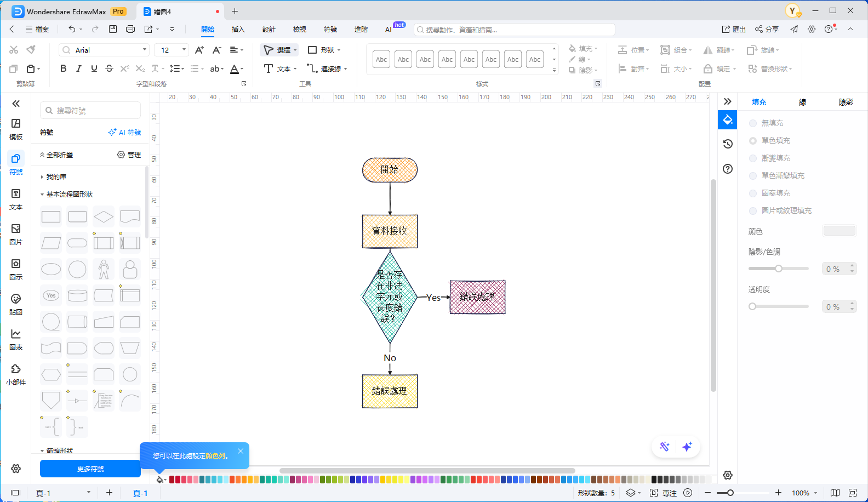Open the History panel icon
Image resolution: width=868 pixels, height=502 pixels.
coord(728,144)
